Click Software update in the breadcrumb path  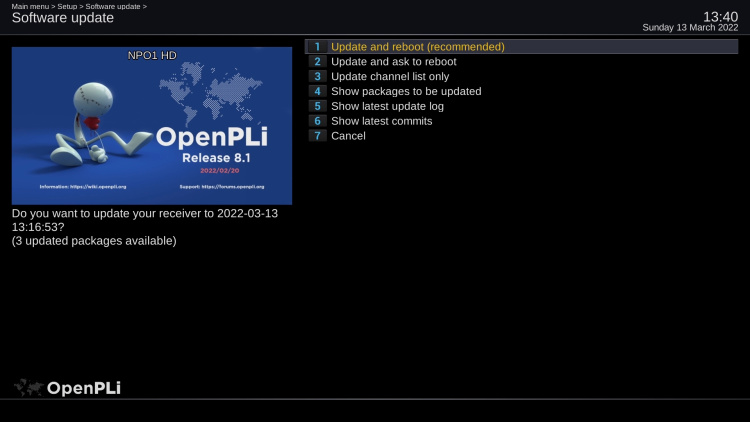click(113, 6)
